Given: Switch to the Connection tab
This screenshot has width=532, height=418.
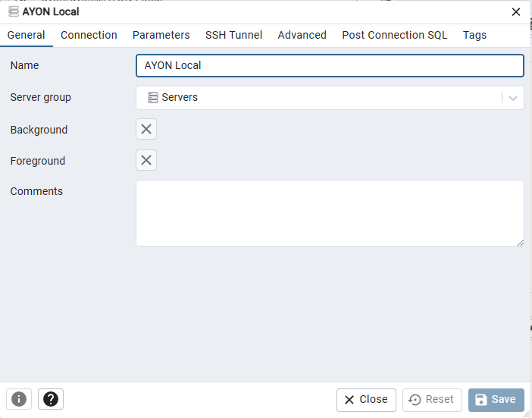Looking at the screenshot, I should [x=89, y=35].
